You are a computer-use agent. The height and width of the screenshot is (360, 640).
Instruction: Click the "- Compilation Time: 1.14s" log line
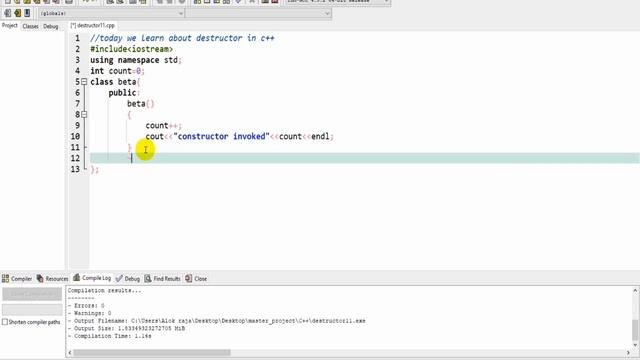[x=109, y=336]
